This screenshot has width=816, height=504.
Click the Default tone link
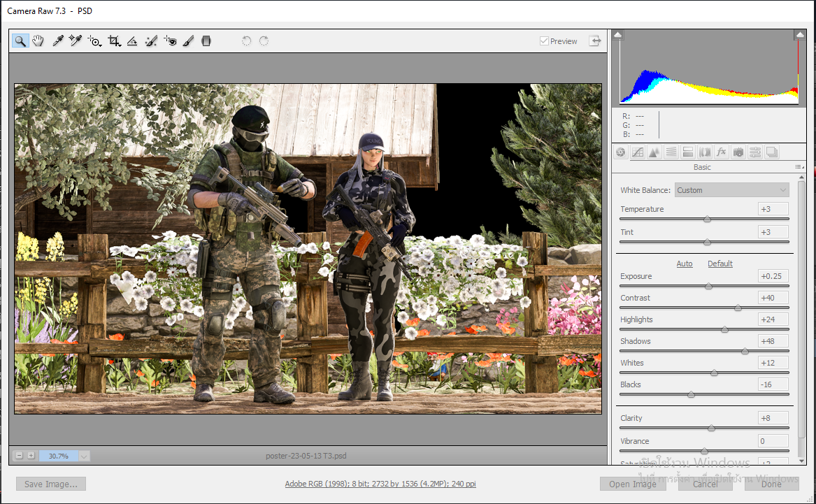720,264
